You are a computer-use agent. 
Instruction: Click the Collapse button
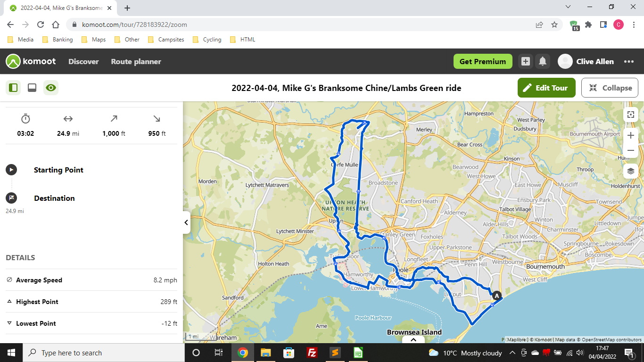click(x=610, y=88)
